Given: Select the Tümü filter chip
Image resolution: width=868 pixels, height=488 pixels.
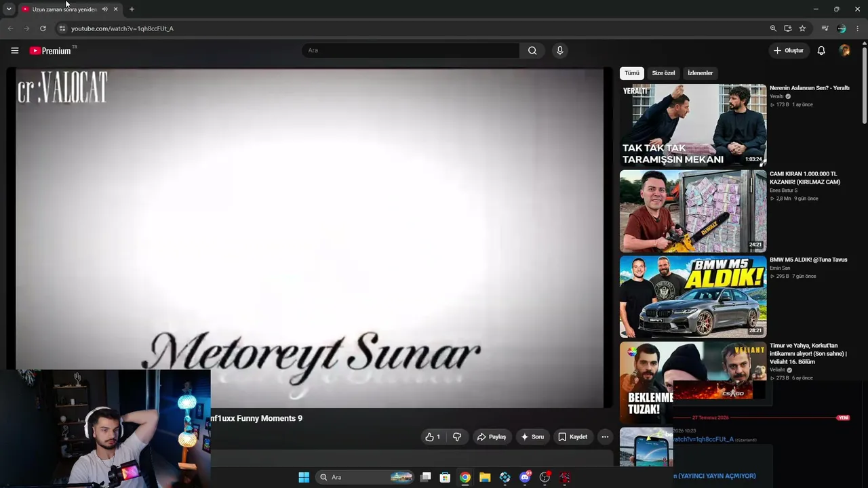Looking at the screenshot, I should (x=632, y=73).
